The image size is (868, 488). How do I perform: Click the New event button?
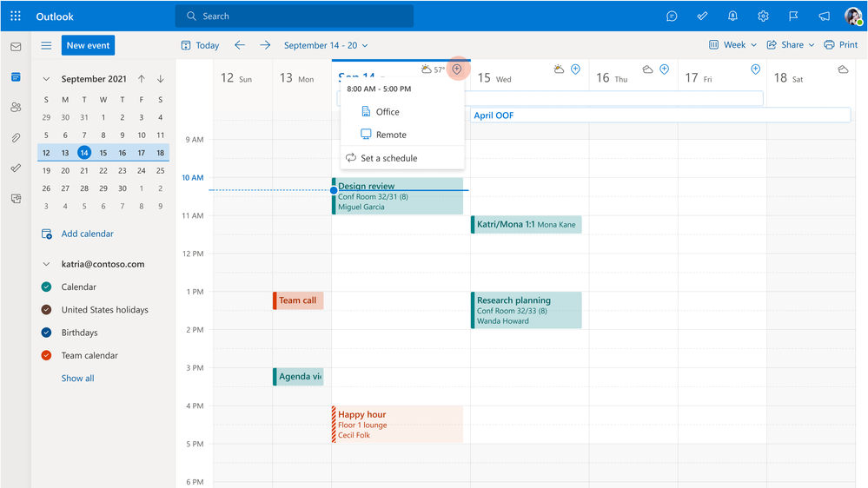point(88,45)
